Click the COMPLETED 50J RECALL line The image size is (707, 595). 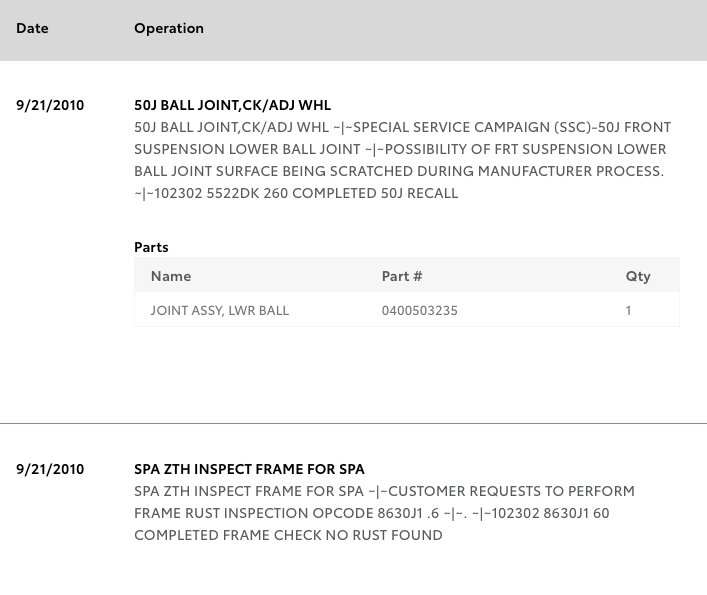pyautogui.click(x=296, y=193)
